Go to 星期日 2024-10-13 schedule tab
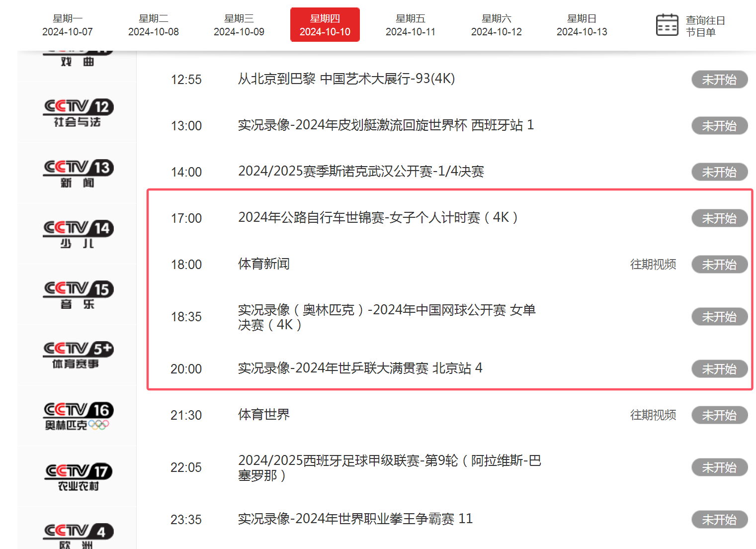Screen dimensions: 756x549 pos(582,25)
